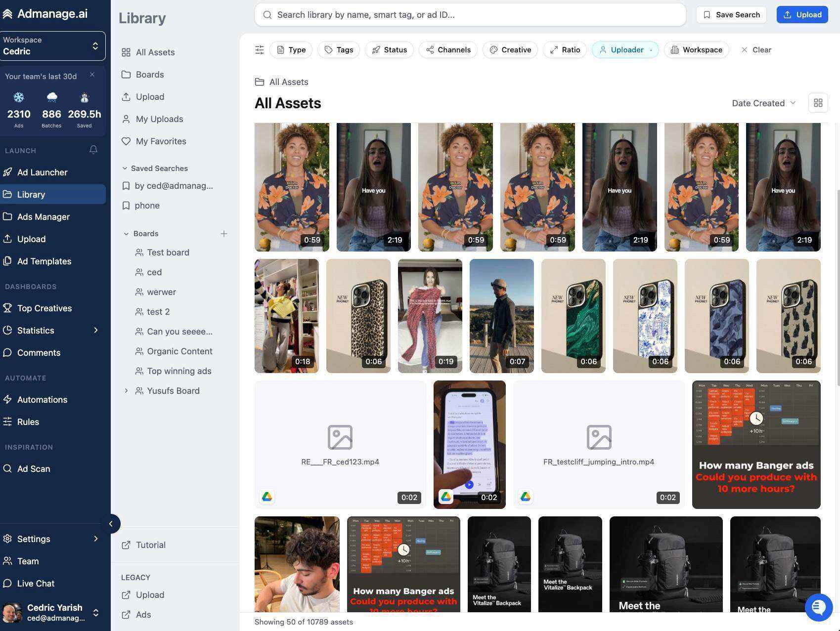Switch the asset grid view layout
Viewport: 840px width, 631px height.
coord(818,103)
